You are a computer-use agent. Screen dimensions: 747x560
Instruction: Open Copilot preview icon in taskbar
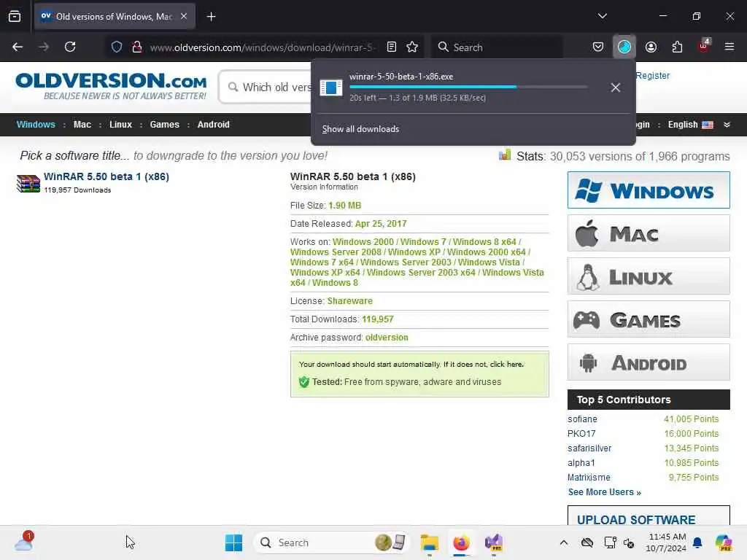coord(724,542)
